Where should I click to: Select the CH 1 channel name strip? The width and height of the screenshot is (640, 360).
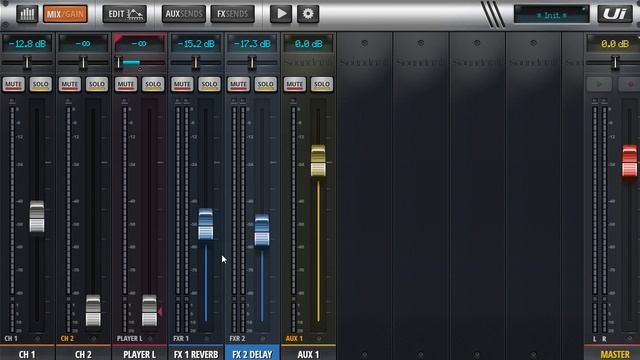click(x=27, y=353)
